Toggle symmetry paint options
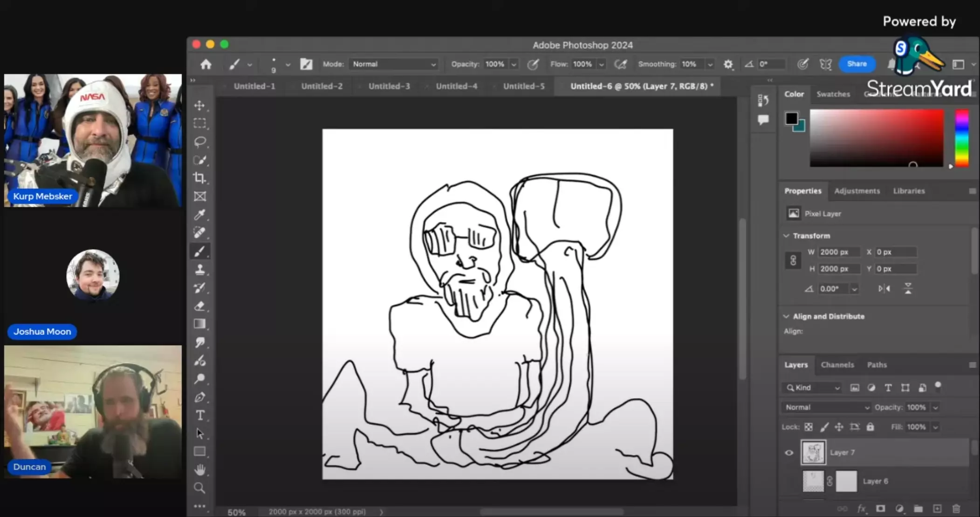This screenshot has height=517, width=980. [x=825, y=64]
